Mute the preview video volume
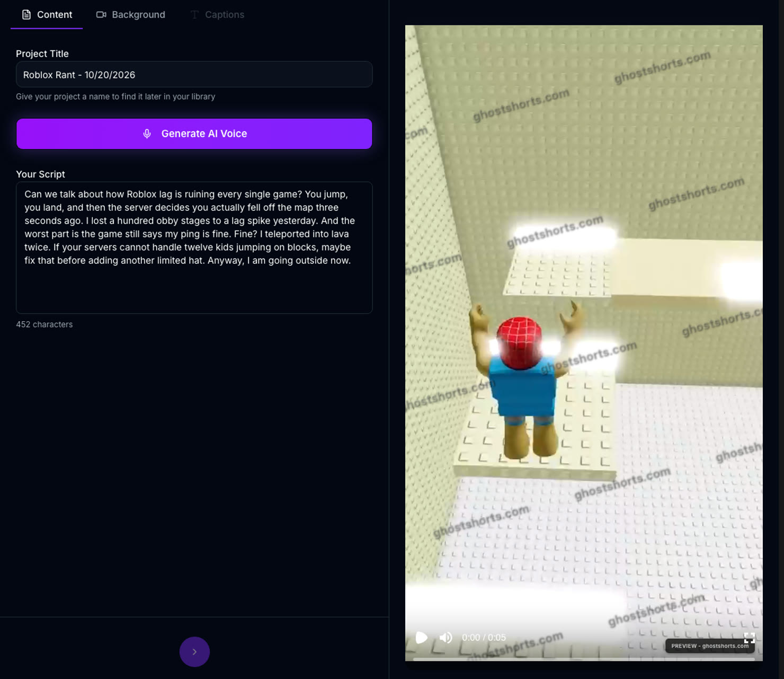784x679 pixels. click(x=446, y=638)
